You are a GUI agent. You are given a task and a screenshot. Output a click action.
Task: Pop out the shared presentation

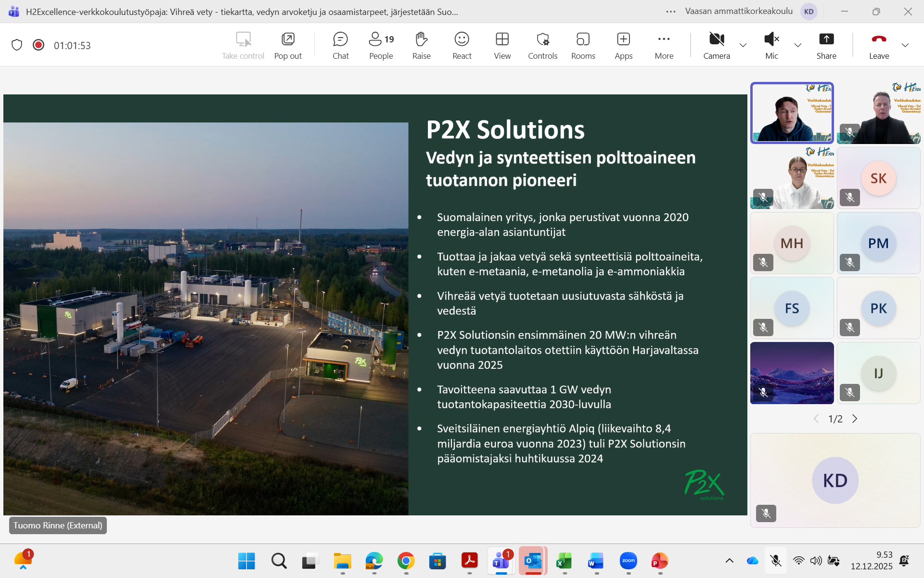pos(288,45)
